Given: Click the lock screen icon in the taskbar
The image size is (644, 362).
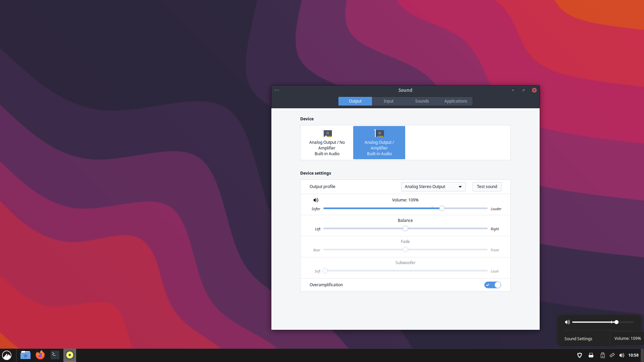Looking at the screenshot, I should (602, 355).
